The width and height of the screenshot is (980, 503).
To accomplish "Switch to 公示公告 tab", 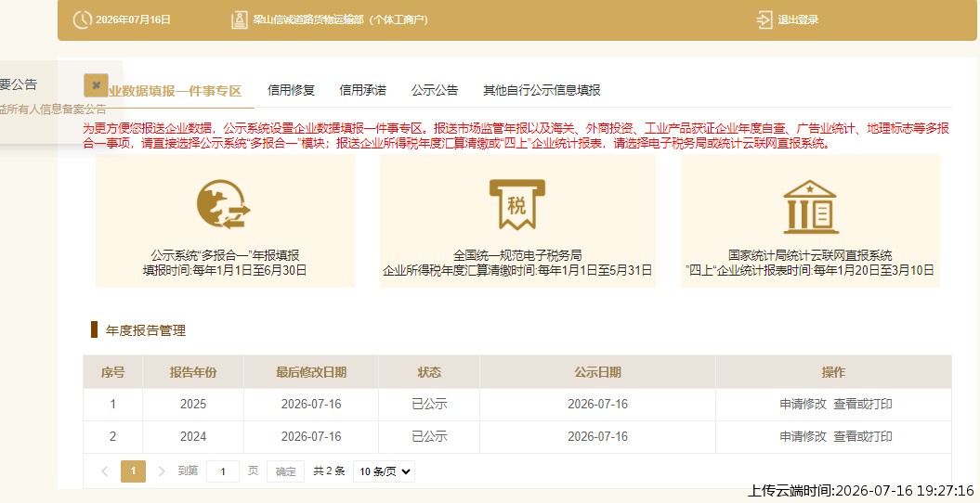I will tap(435, 90).
